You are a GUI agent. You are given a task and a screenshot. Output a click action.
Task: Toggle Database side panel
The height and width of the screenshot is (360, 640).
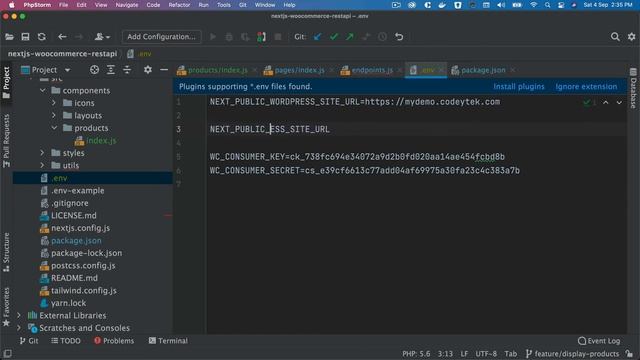pyautogui.click(x=633, y=89)
